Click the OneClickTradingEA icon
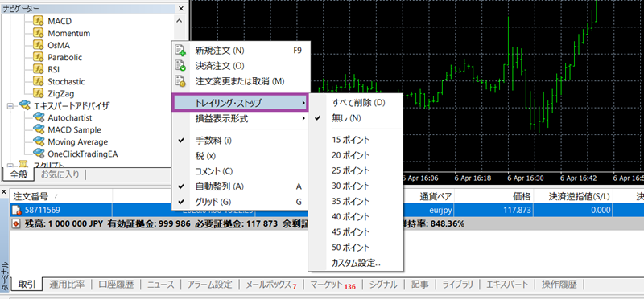 point(39,154)
